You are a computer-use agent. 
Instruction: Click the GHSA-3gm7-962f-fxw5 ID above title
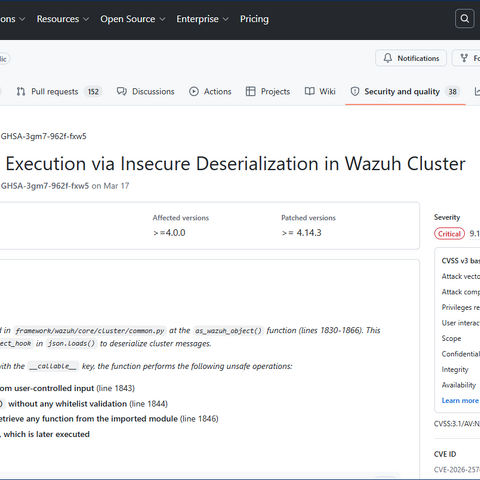43,136
